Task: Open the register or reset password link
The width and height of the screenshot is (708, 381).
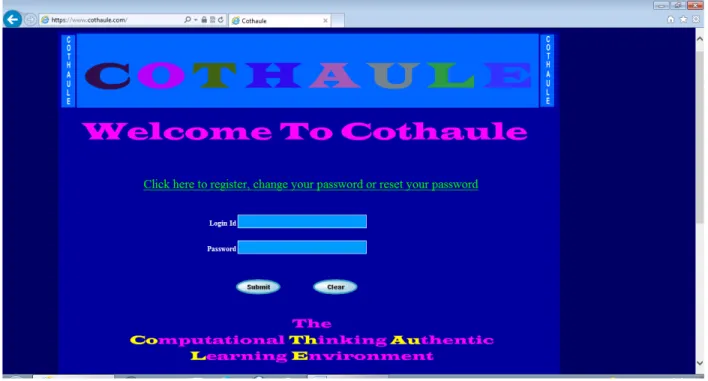Action: [x=311, y=184]
